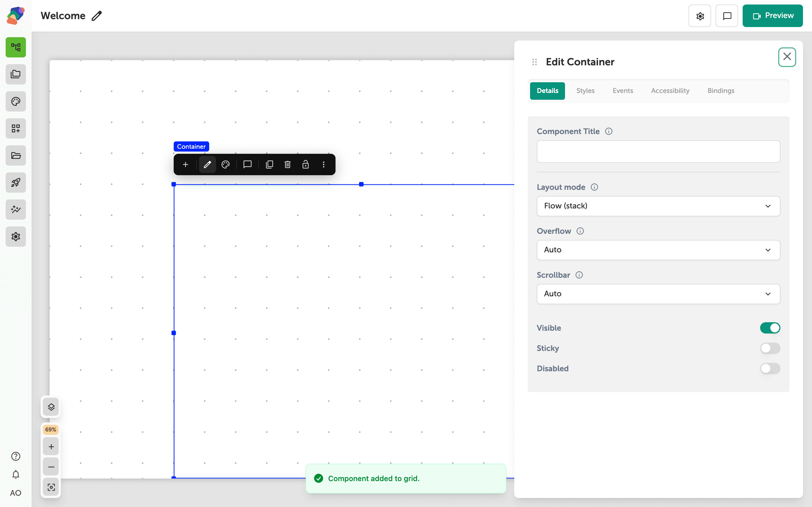Click the zoom in plus button

click(51, 447)
